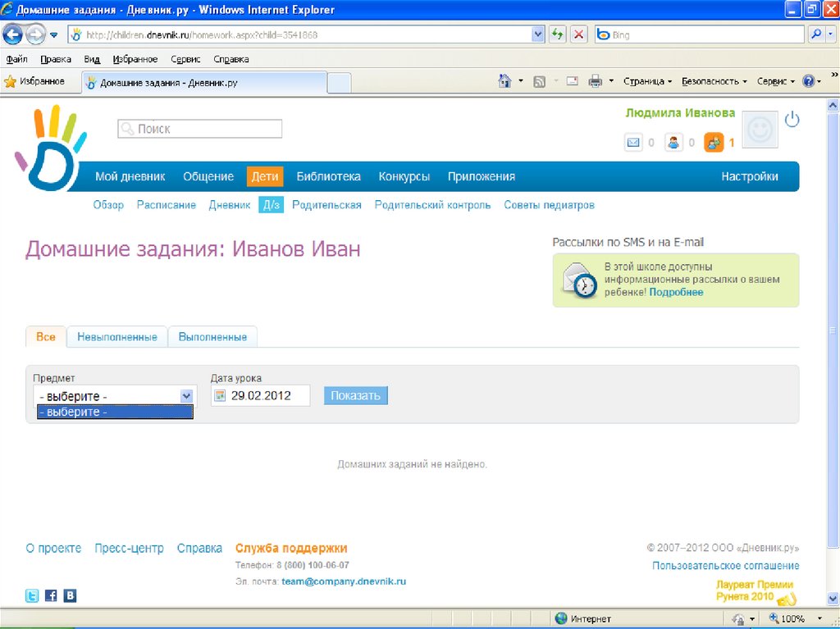Click the friends notification icon
This screenshot has height=629, width=840.
[x=673, y=143]
